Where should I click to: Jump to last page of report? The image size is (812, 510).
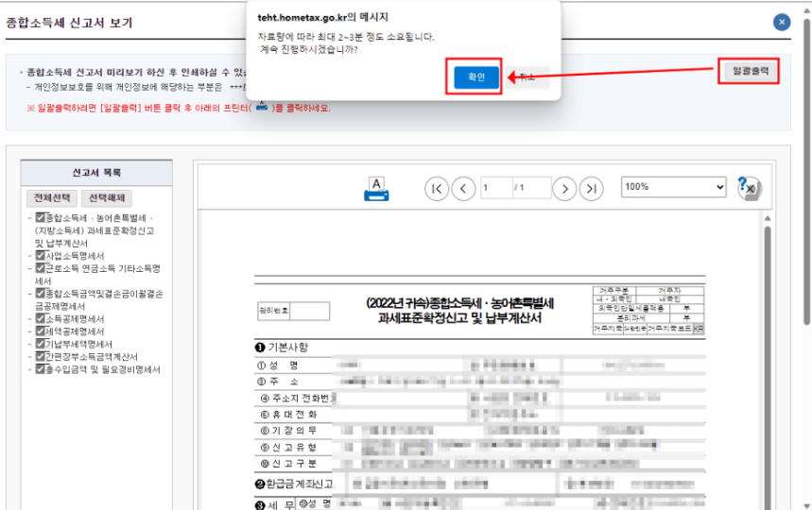592,189
